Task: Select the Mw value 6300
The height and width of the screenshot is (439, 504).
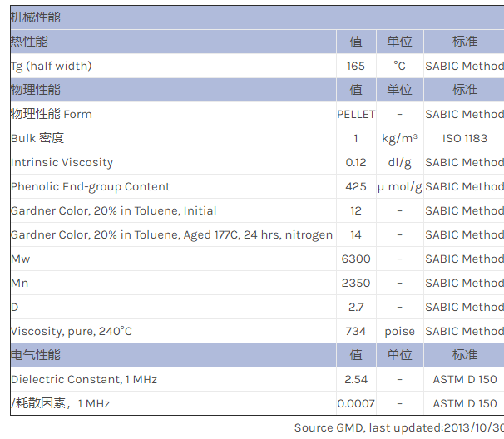Action: pos(356,259)
